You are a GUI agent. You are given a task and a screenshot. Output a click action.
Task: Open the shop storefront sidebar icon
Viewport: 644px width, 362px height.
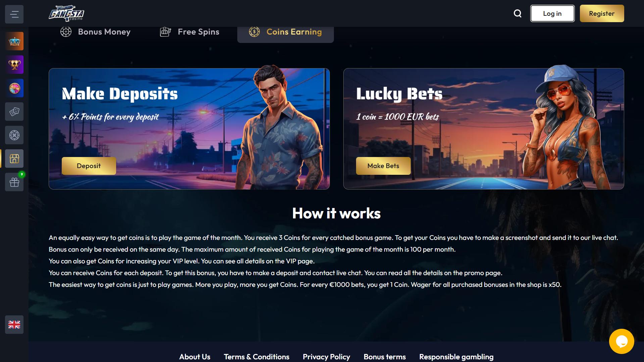pos(14,159)
